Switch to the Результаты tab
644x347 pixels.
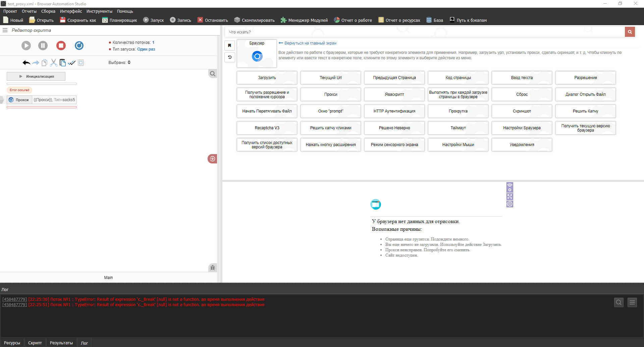(61, 343)
